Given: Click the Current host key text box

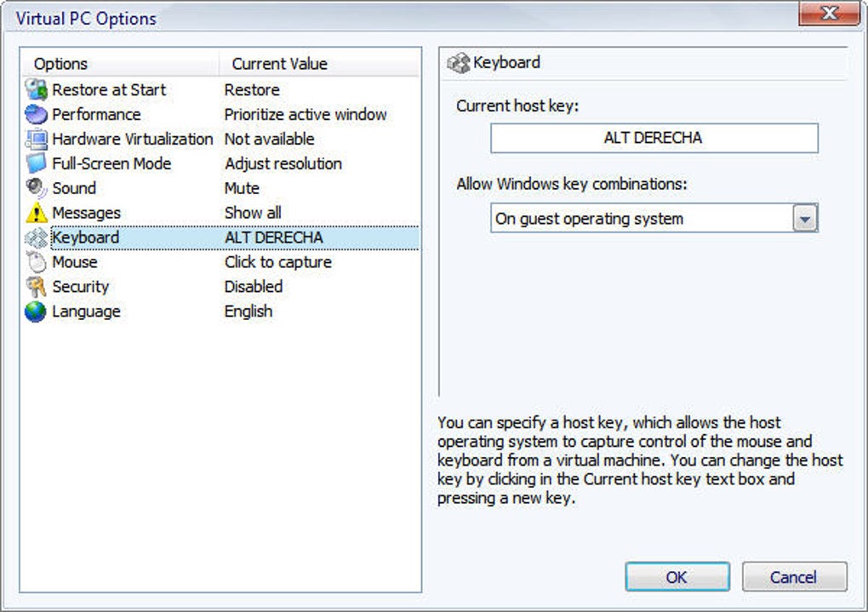Looking at the screenshot, I should [x=654, y=138].
